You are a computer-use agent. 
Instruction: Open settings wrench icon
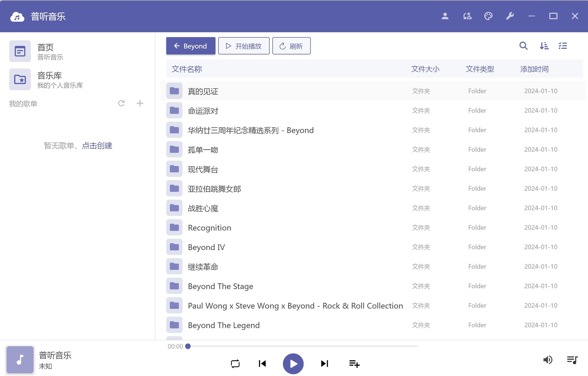(510, 16)
